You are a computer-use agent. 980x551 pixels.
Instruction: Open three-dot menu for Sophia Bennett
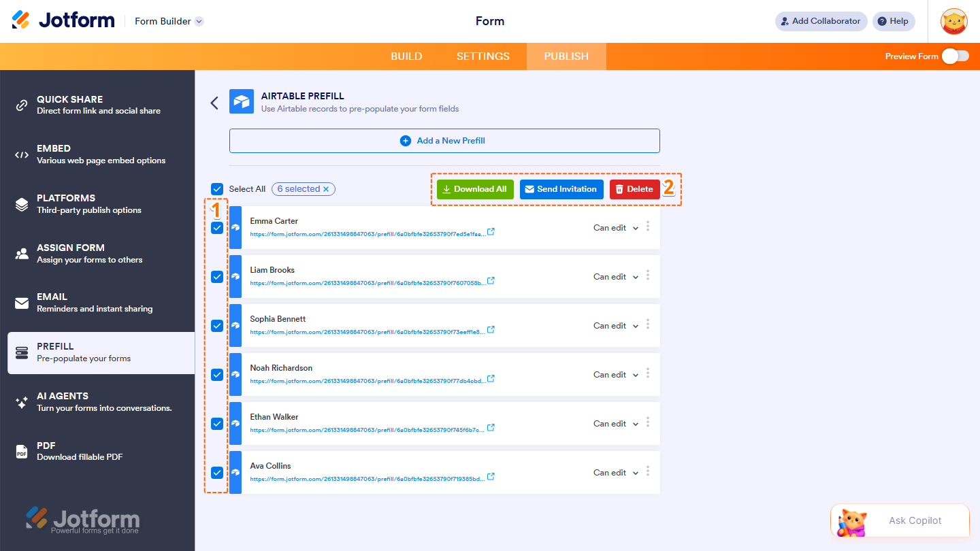[648, 324]
